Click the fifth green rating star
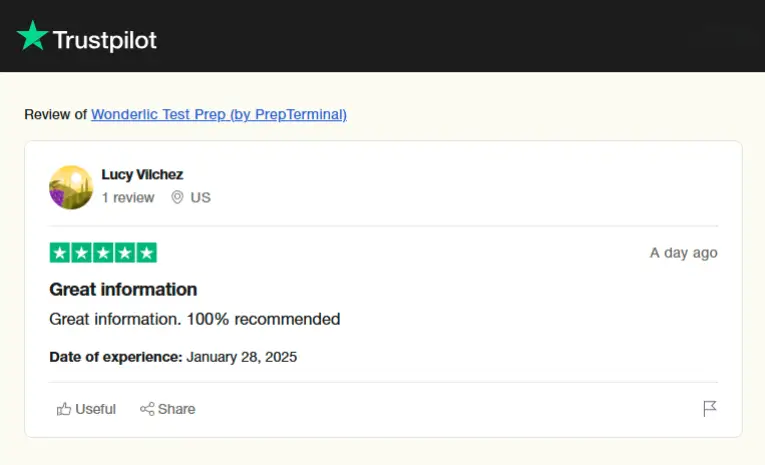Viewport: 765px width, 465px height. pyautogui.click(x=146, y=253)
